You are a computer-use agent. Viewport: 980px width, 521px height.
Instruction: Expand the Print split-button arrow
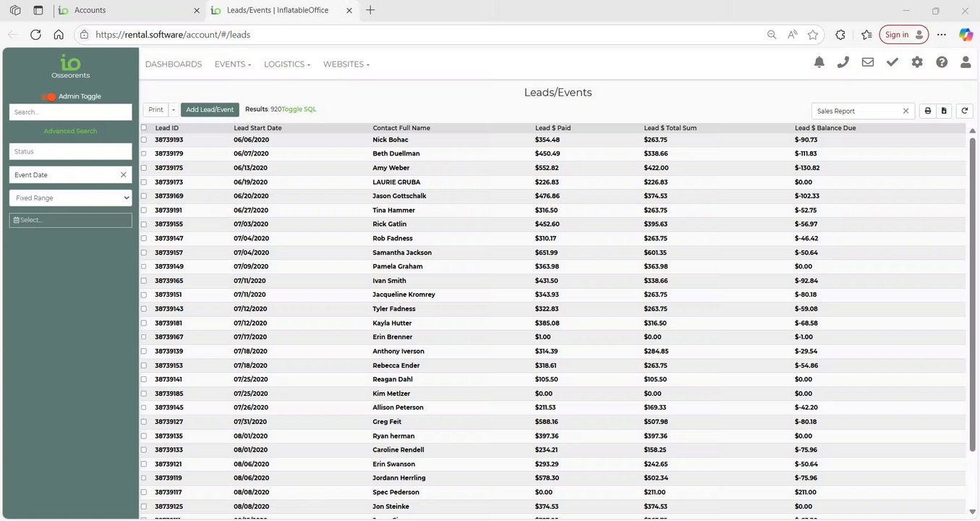174,110
